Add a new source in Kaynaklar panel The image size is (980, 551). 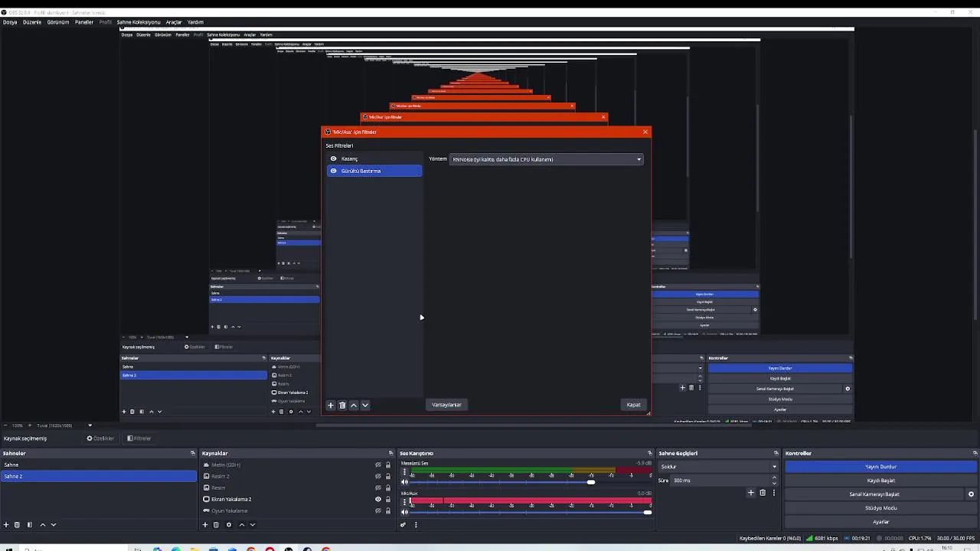[205, 525]
